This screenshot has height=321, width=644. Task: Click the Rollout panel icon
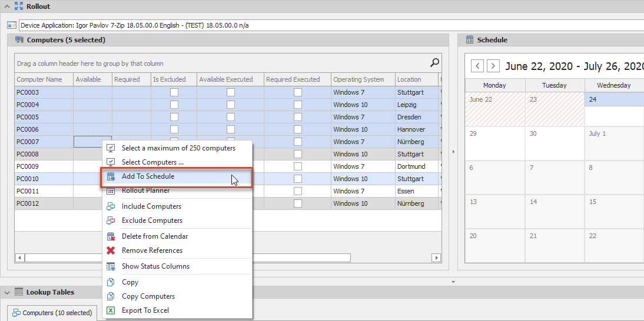point(18,6)
